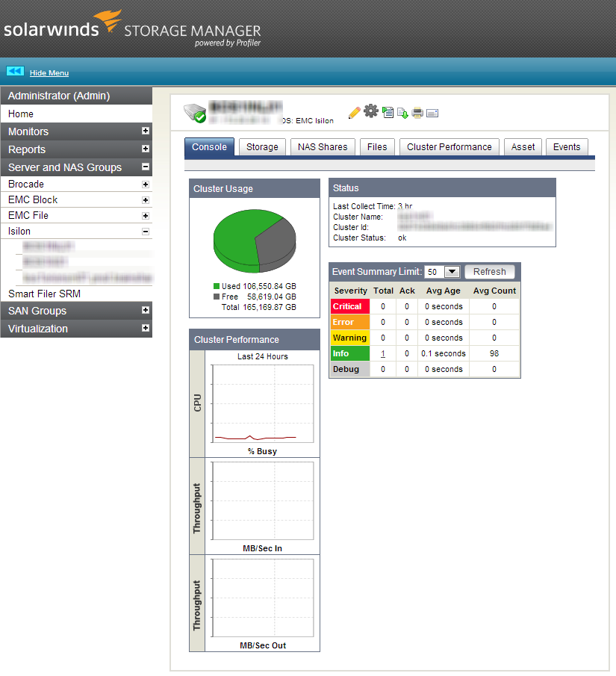Click the Debug severity cell
Image resolution: width=616 pixels, height=676 pixels.
(350, 369)
